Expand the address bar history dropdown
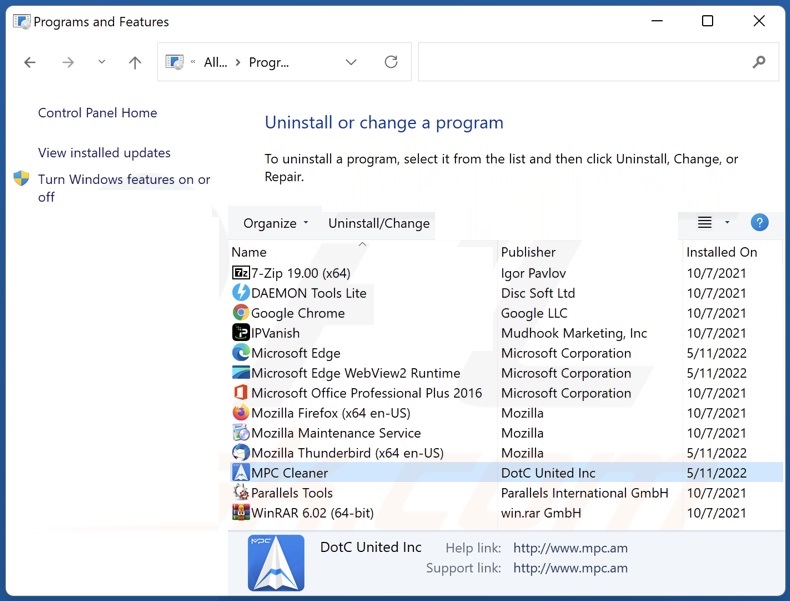The image size is (790, 601). pos(351,62)
